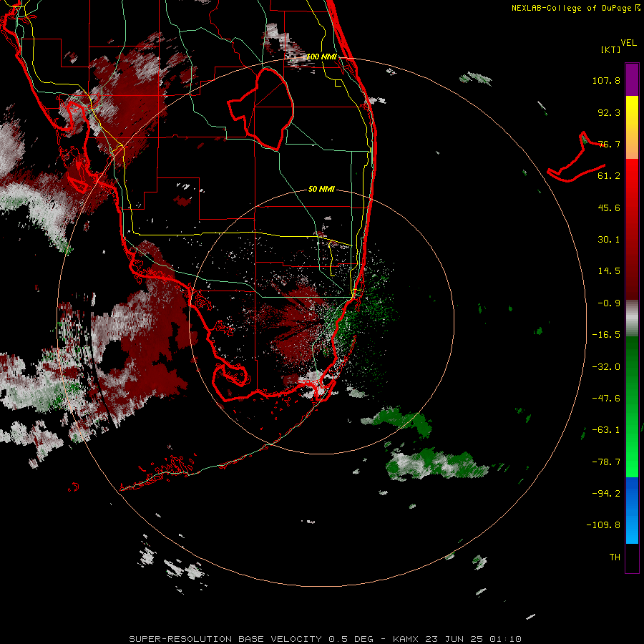Click the 100 NMI range ring label
Screen dimensions: 644x644
click(321, 57)
